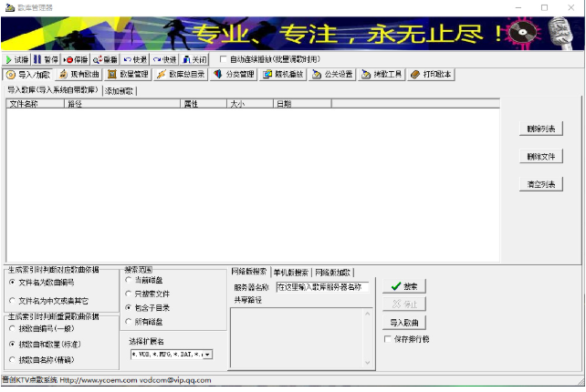Screen dimensions: 586x392
Task: Start song preview with 试播 button
Action: click(x=16, y=59)
